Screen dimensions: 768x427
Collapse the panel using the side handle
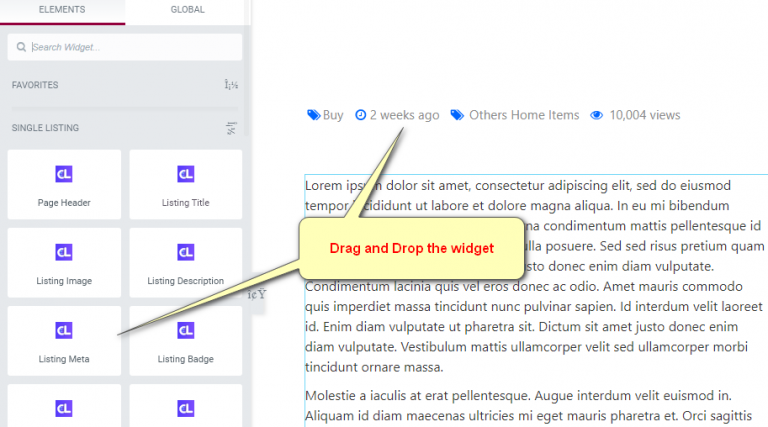click(257, 294)
